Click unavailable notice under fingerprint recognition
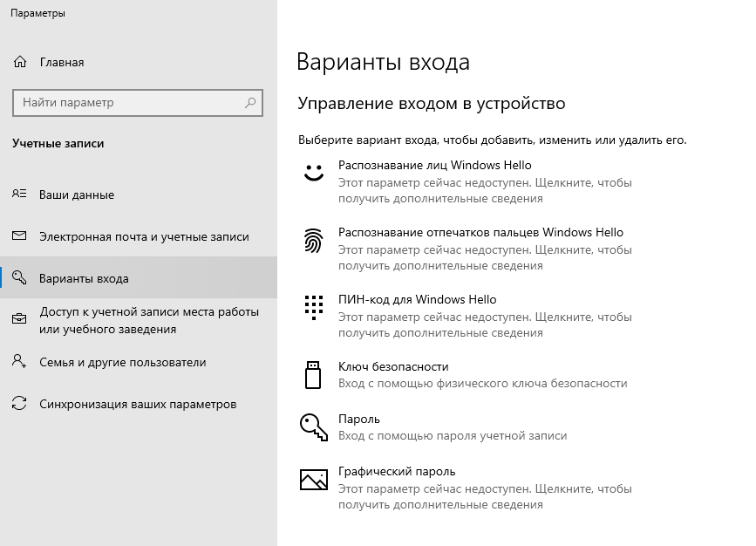 [x=485, y=257]
